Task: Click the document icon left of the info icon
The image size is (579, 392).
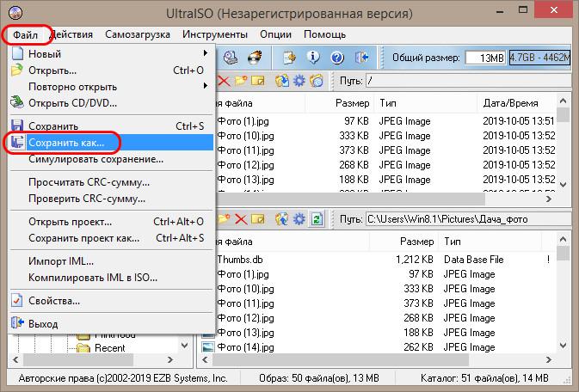Action: point(289,58)
